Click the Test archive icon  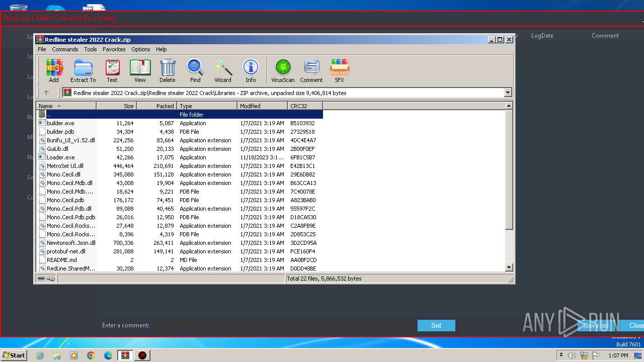click(112, 70)
